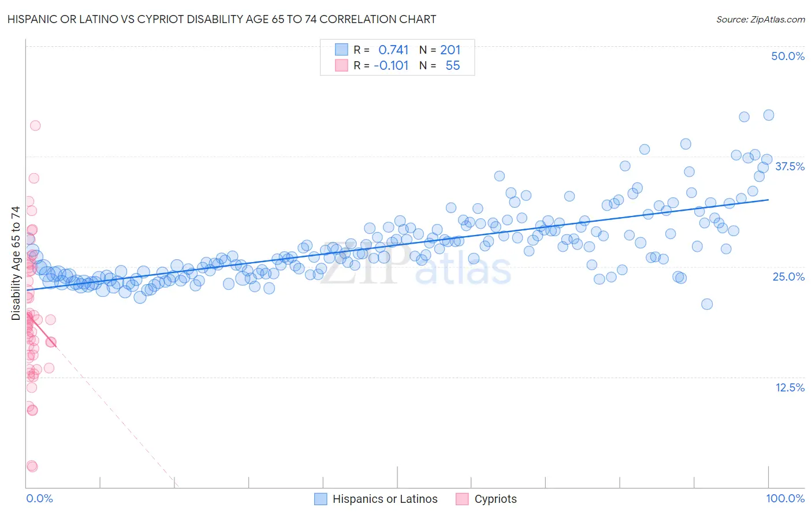Open the Source: ZipAtlas.com attribution
812x515 pixels.
pyautogui.click(x=760, y=19)
